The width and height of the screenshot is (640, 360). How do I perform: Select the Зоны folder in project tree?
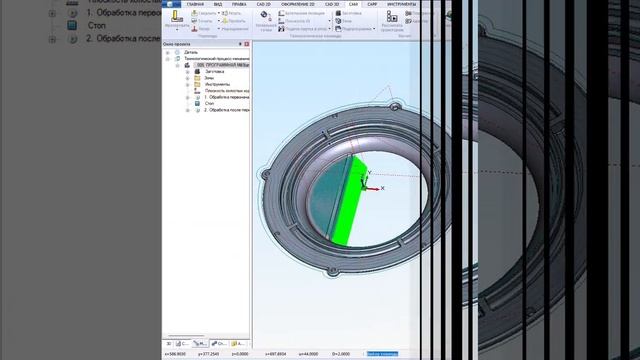coord(209,78)
